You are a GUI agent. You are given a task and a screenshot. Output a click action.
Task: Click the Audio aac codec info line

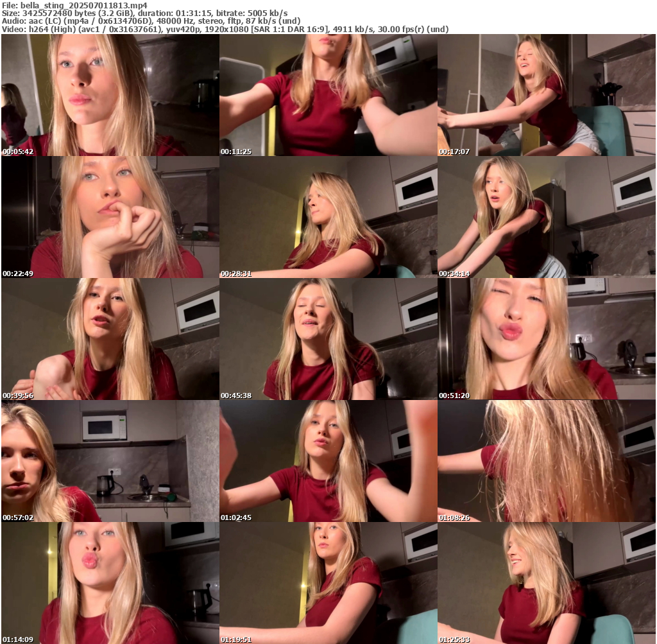pyautogui.click(x=151, y=21)
